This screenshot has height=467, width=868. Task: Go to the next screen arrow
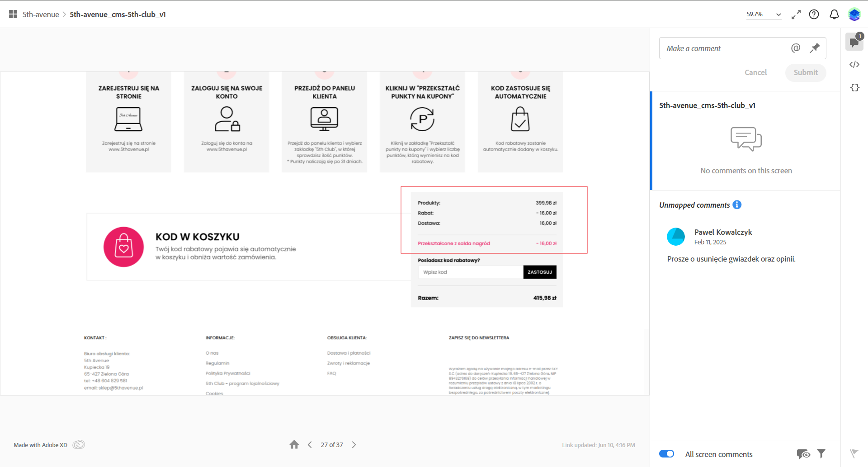354,445
